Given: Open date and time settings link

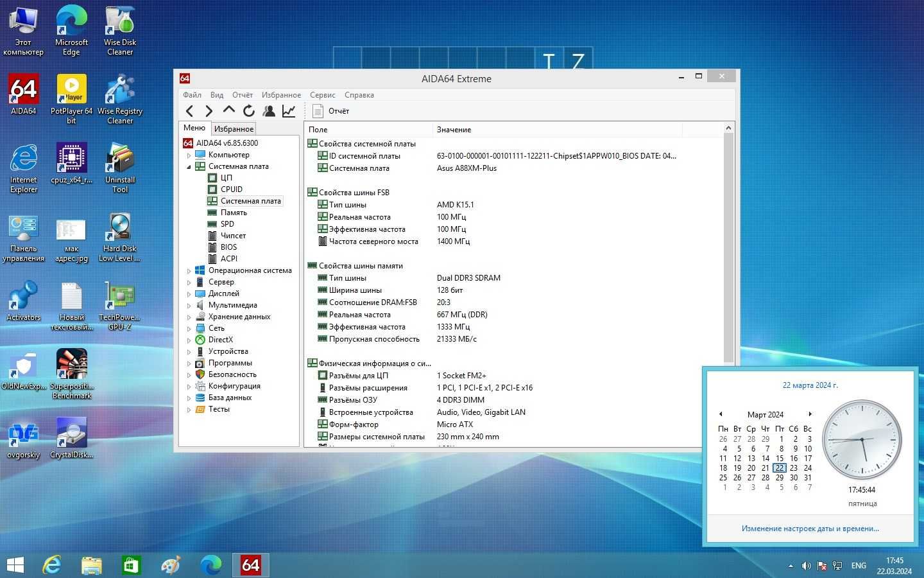Looking at the screenshot, I should (x=810, y=529).
